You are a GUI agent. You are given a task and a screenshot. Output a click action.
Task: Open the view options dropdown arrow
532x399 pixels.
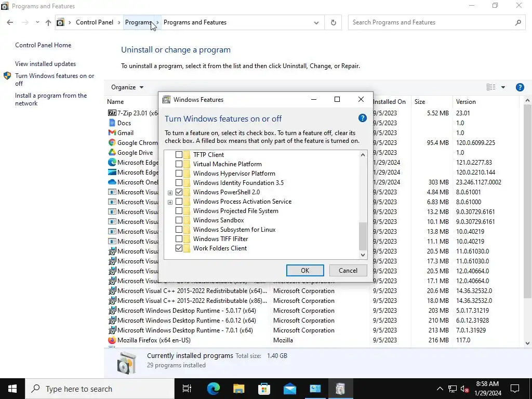[503, 87]
